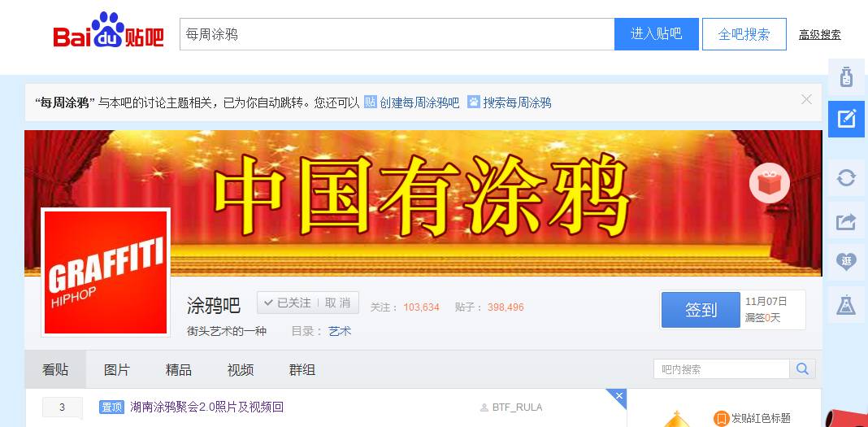Viewport: 868px width, 427px height.
Task: Open the red gift box icon
Action: coord(770,183)
